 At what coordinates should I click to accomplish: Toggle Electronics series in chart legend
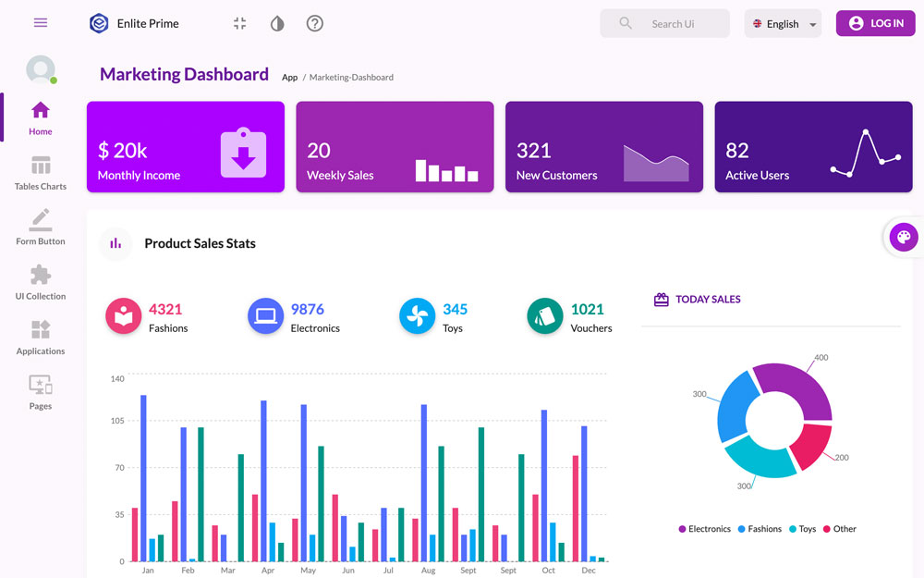pyautogui.click(x=704, y=529)
